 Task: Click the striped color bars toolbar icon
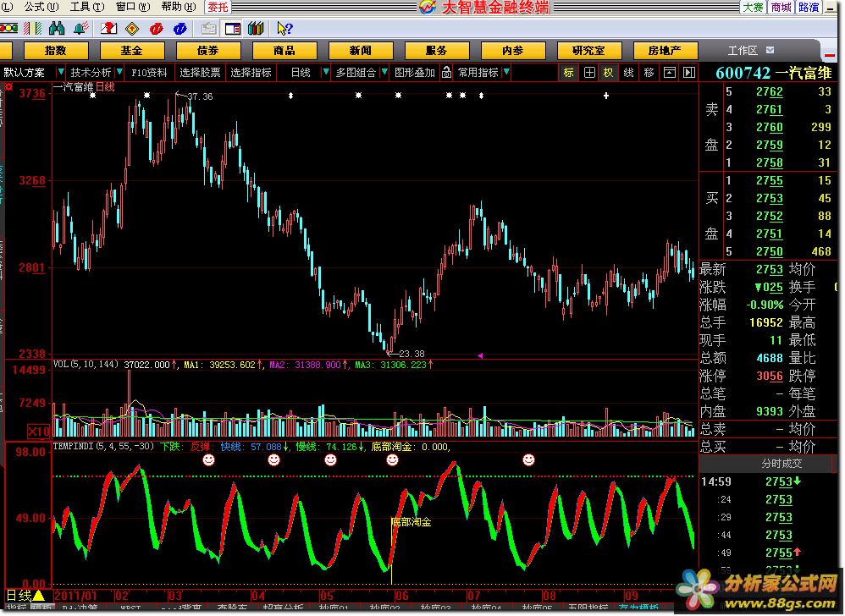(x=33, y=28)
